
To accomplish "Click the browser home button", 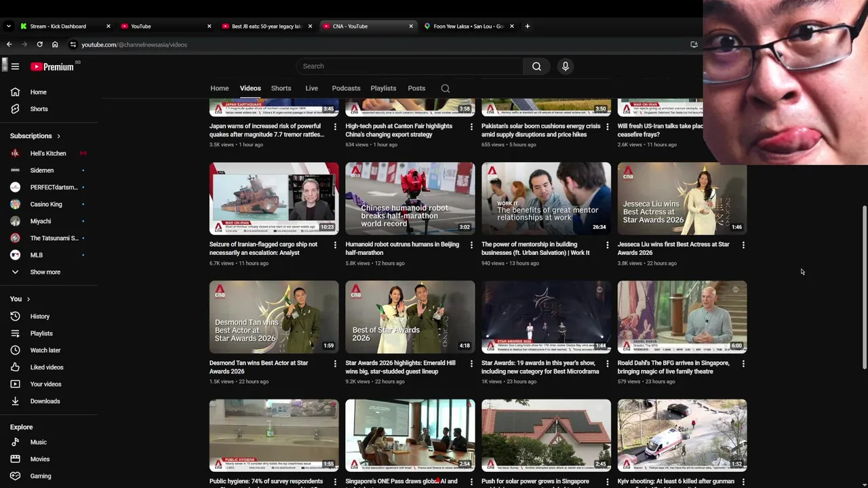I will point(55,45).
